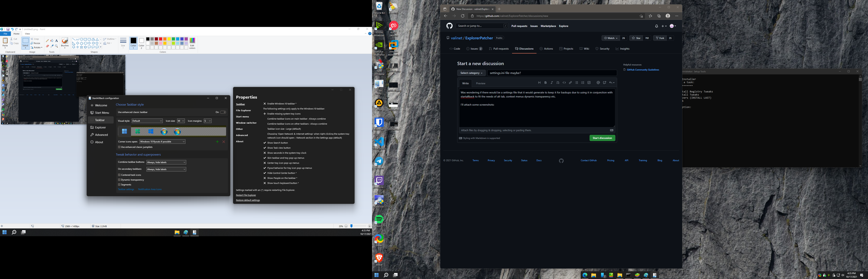Screen dimensions: 868x279
Task: Select the Pencil tool in Paint
Action: click(47, 41)
